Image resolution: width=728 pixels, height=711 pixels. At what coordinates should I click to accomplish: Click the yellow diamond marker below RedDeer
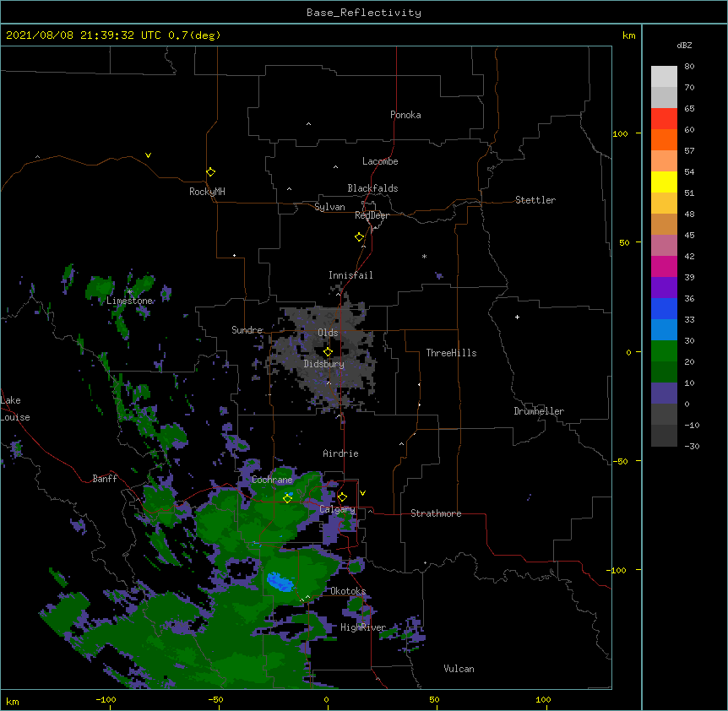[359, 237]
